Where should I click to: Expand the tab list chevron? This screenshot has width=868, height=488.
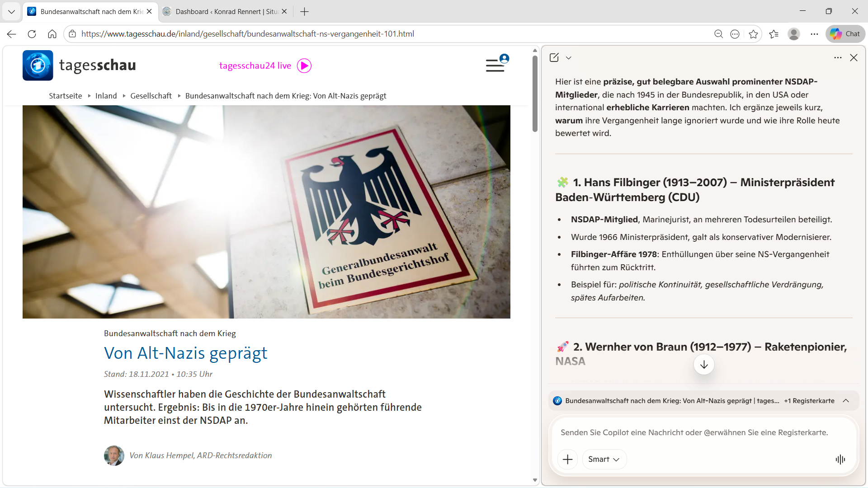tap(12, 12)
